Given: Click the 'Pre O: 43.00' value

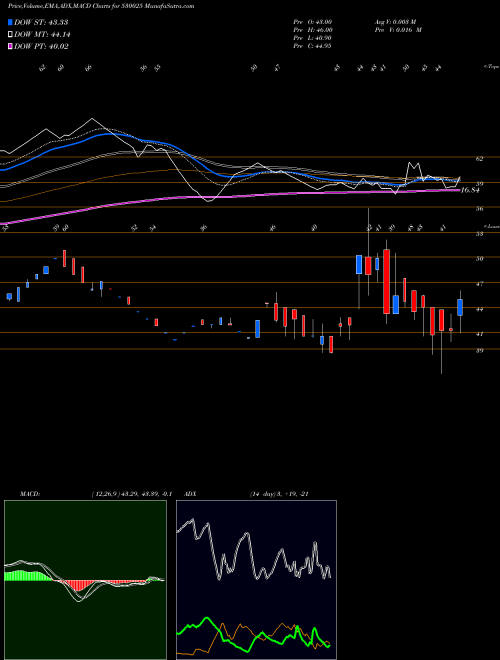Looking at the screenshot, I should click(x=312, y=22).
